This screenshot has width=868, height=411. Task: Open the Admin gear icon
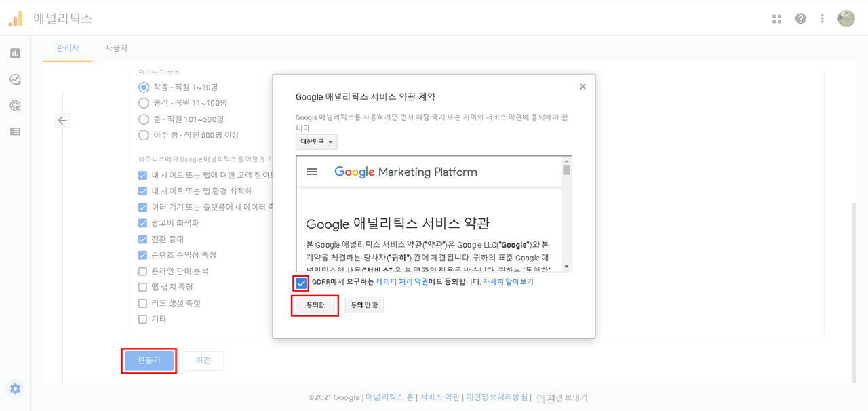tap(15, 389)
